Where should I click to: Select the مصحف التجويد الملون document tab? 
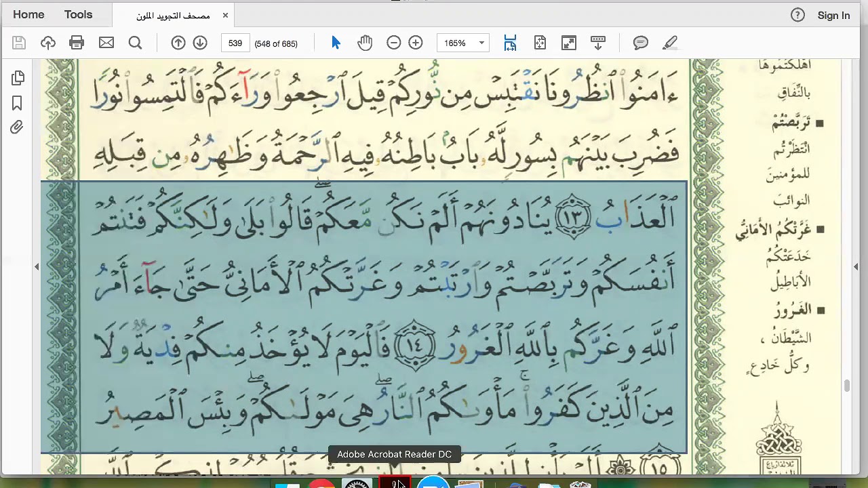[174, 16]
